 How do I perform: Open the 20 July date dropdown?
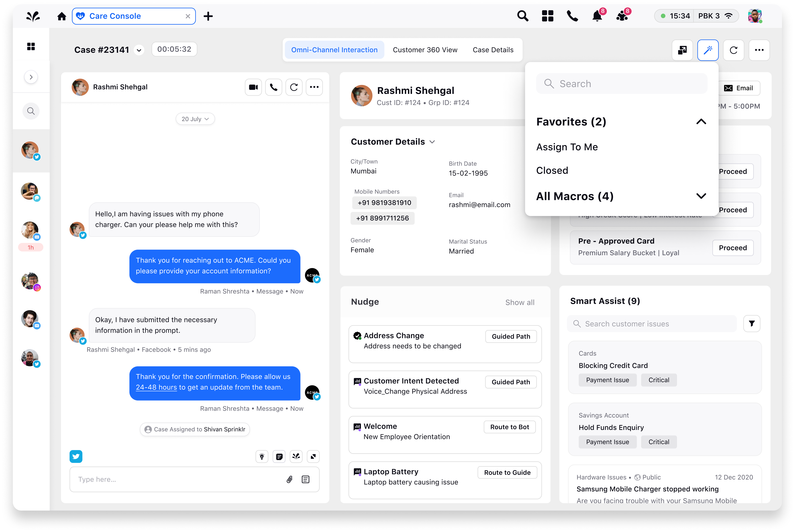point(195,119)
